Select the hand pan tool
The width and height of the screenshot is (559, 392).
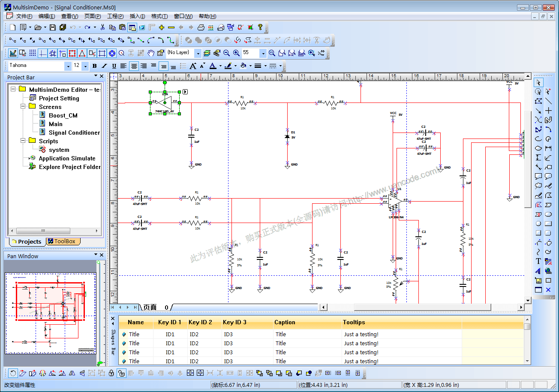[151, 53]
